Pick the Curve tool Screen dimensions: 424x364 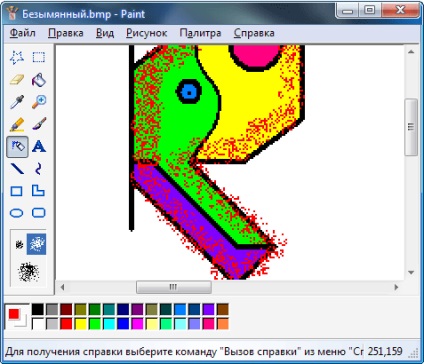39,169
